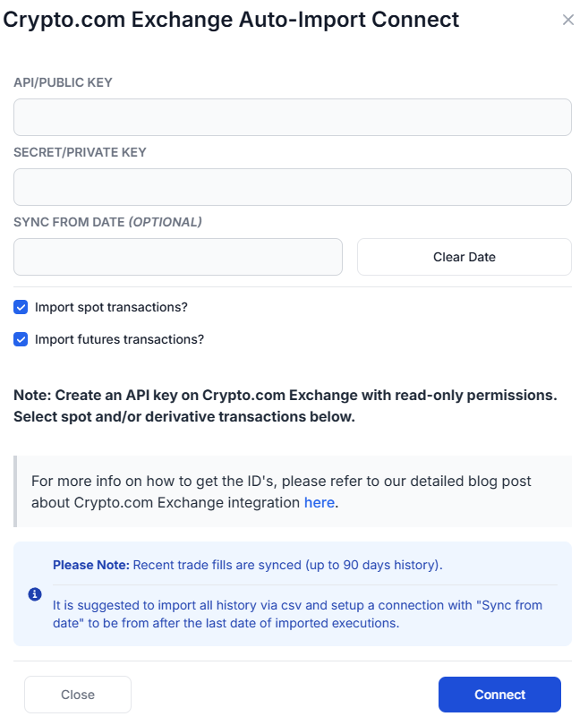This screenshot has height=725, width=588.
Task: Click the Close button at bottom left
Action: point(78,695)
